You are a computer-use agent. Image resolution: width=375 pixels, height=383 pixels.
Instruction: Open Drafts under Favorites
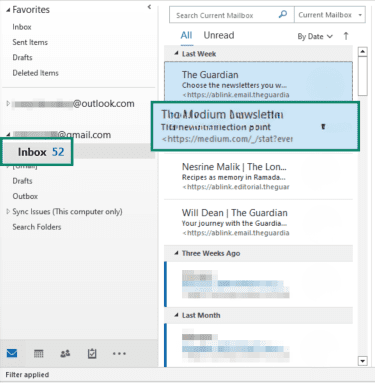click(22, 57)
